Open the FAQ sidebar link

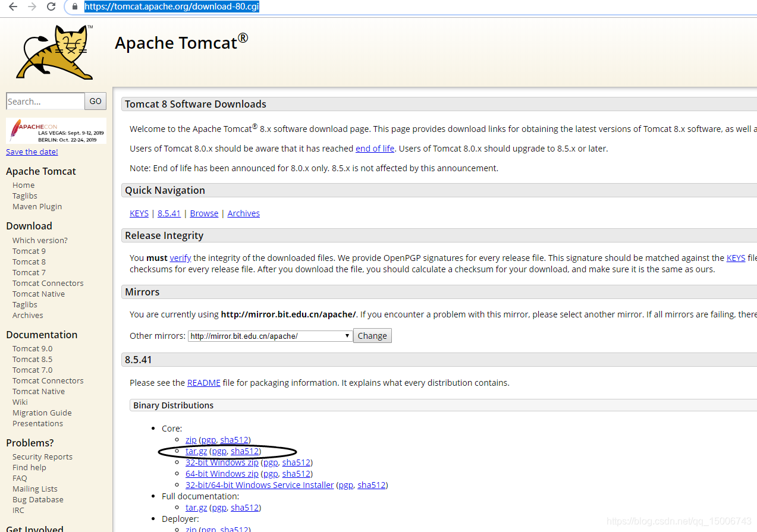(20, 478)
